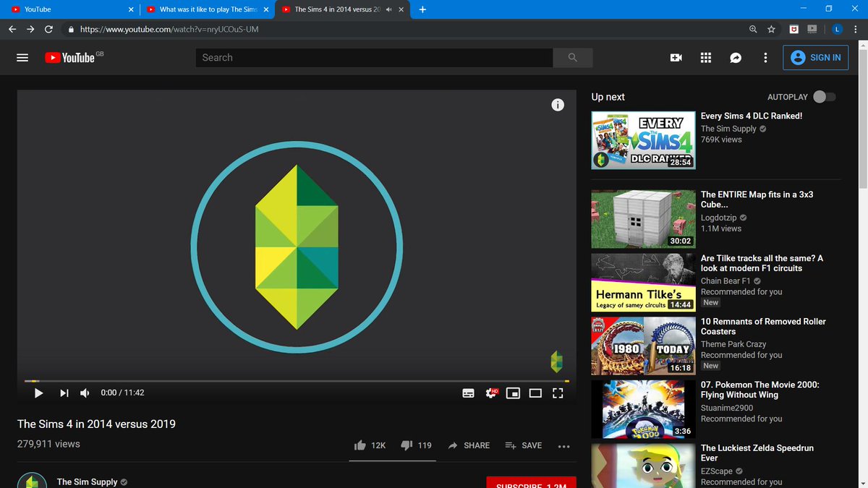Click Theme Park Crazy channel name
The height and width of the screenshot is (488, 868).
coord(733,344)
